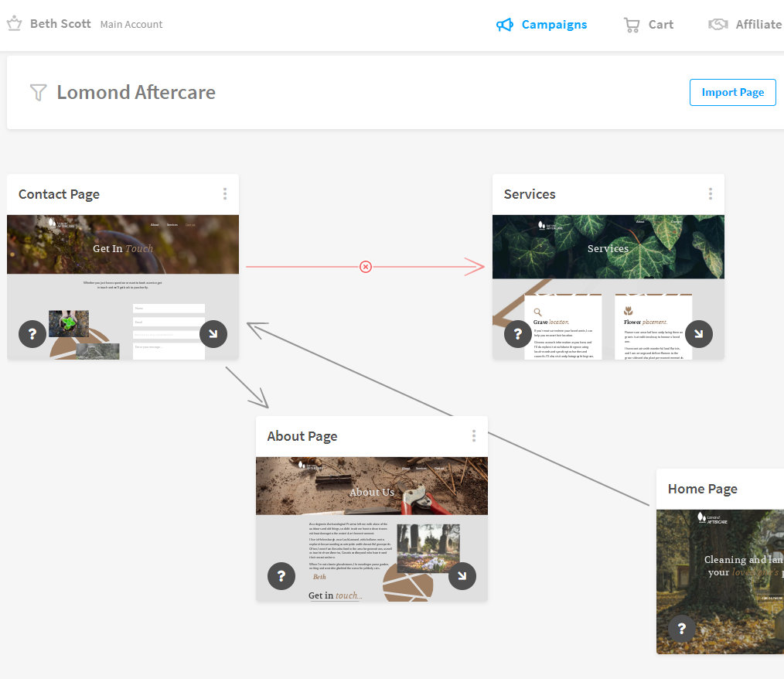The height and width of the screenshot is (679, 784).
Task: Click the About Page question mark icon
Action: (x=281, y=576)
